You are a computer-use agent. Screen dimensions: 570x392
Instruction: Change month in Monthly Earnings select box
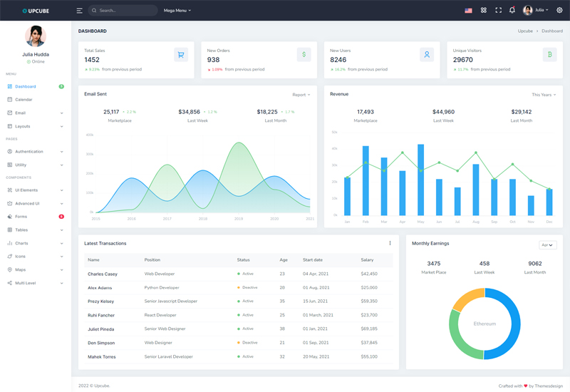(547, 244)
